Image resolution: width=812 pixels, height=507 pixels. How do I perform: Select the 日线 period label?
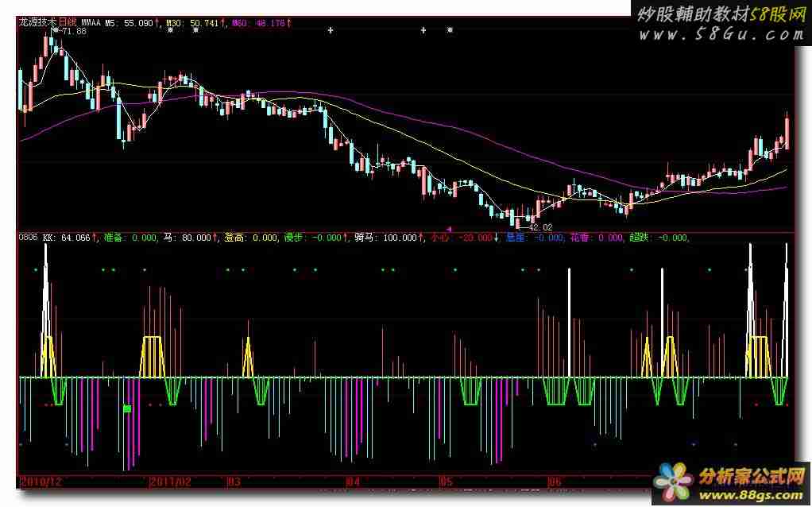[67, 23]
